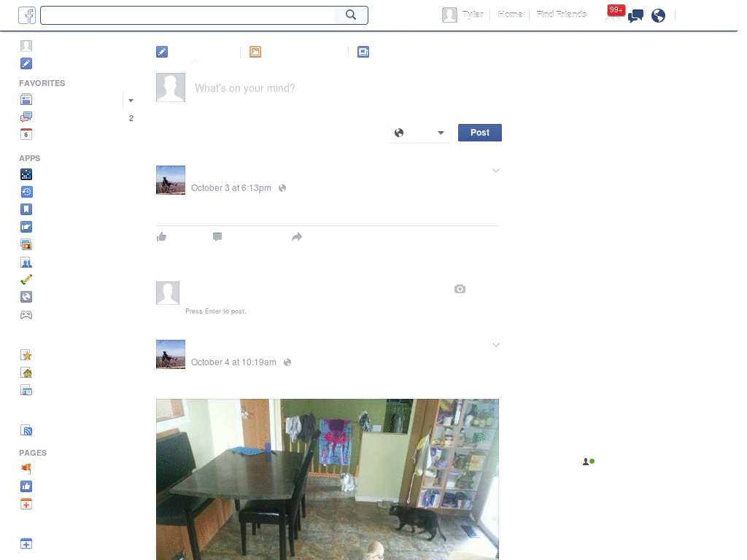Click the thumbs-up Like Pages icon under Pages
The height and width of the screenshot is (560, 747).
(26, 486)
